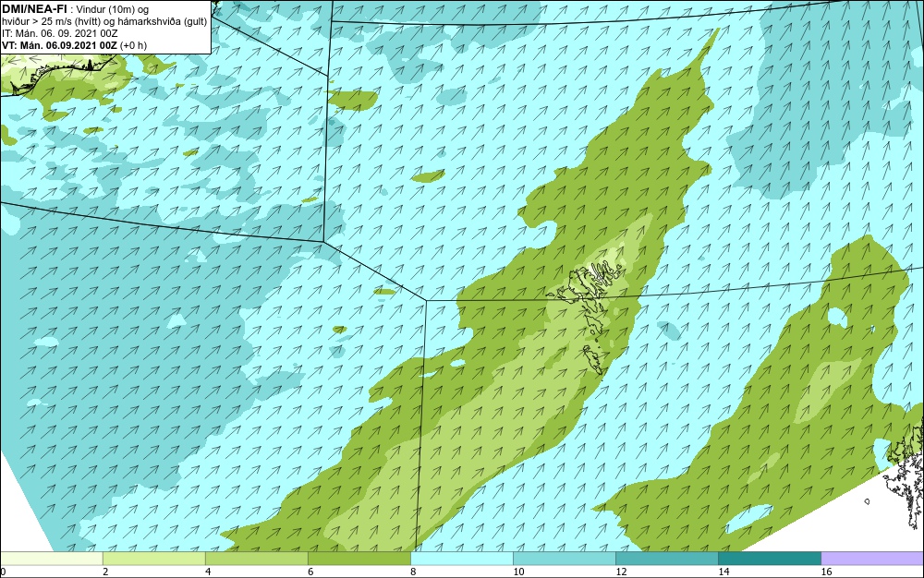Click the scale label '8'

pos(413,572)
